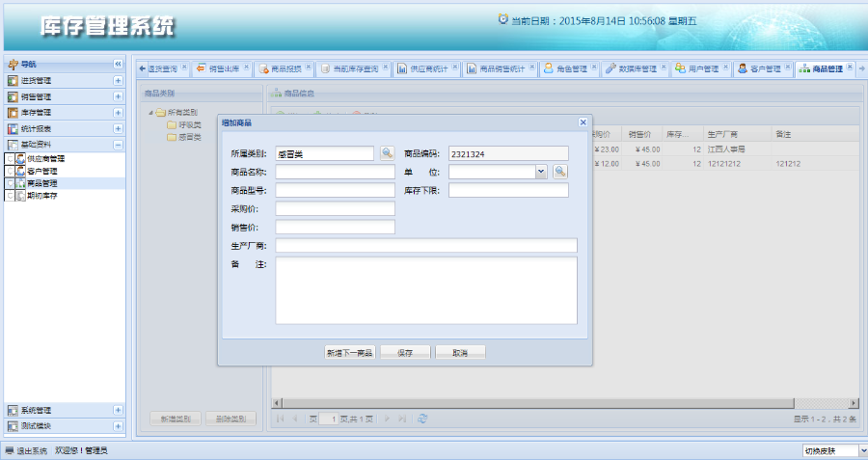
Task: Sort by the 生产厂商 column header
Action: click(737, 134)
